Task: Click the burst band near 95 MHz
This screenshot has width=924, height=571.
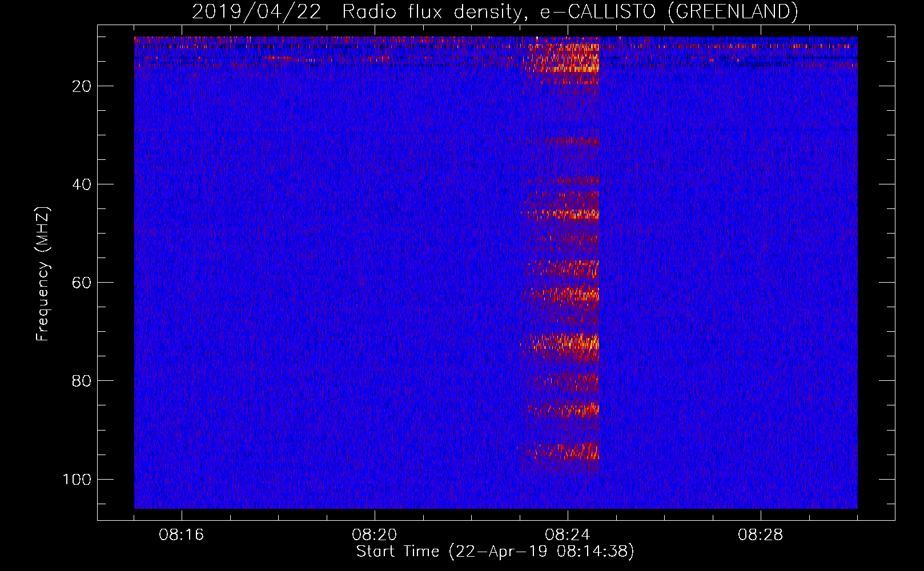Action: click(x=559, y=451)
